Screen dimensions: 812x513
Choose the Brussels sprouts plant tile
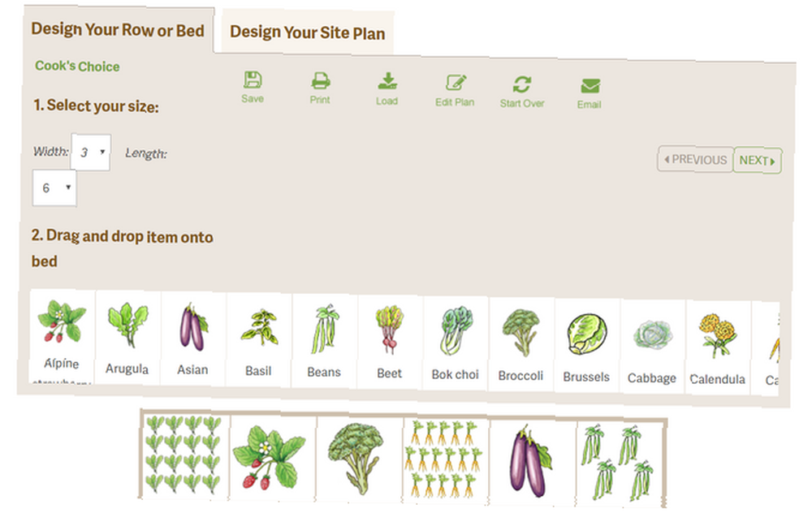pyautogui.click(x=587, y=345)
